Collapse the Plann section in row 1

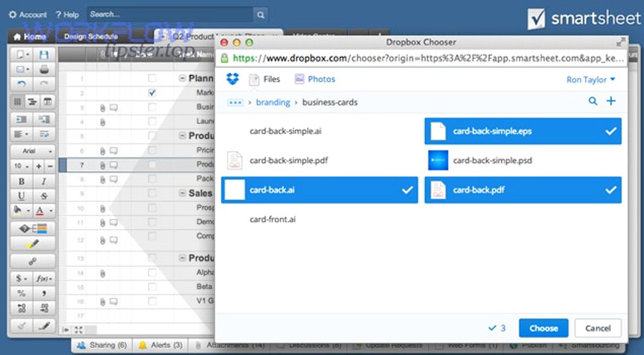coord(182,79)
